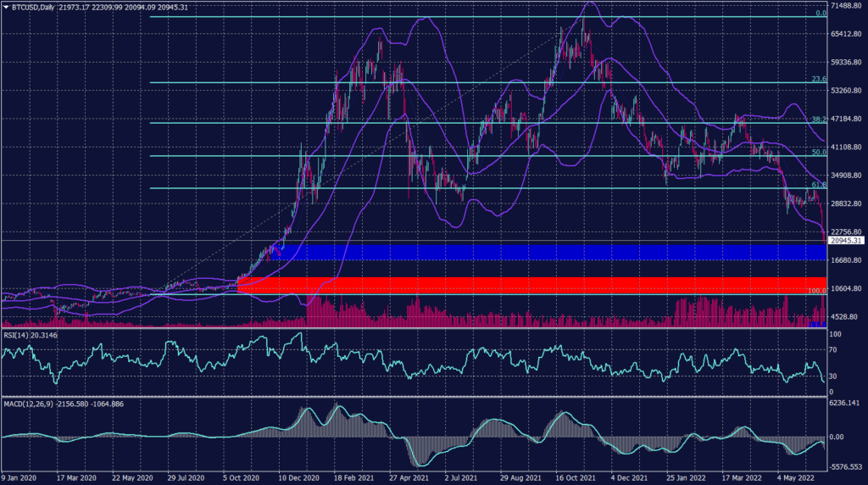Select the red support zone rectangle
868x485 pixels.
pos(534,285)
